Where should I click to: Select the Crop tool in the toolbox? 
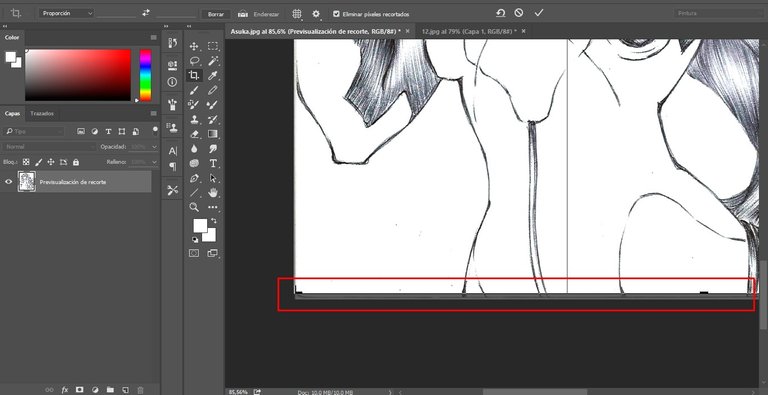pyautogui.click(x=194, y=75)
